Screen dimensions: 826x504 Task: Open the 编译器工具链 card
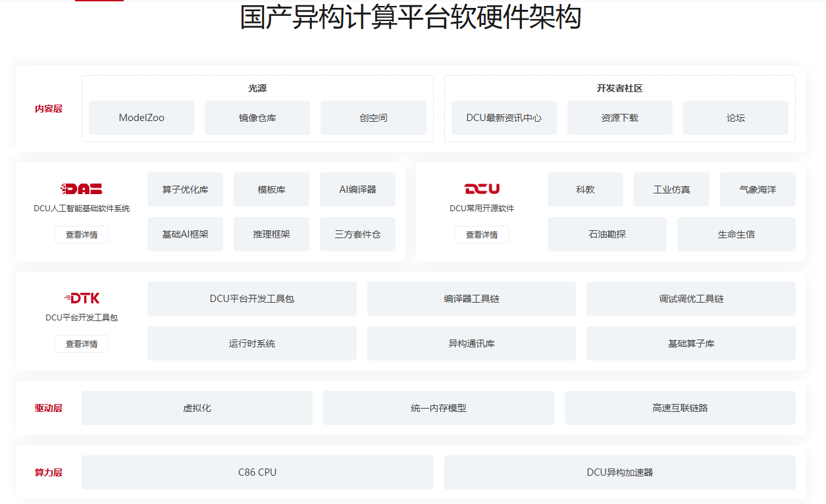click(471, 299)
